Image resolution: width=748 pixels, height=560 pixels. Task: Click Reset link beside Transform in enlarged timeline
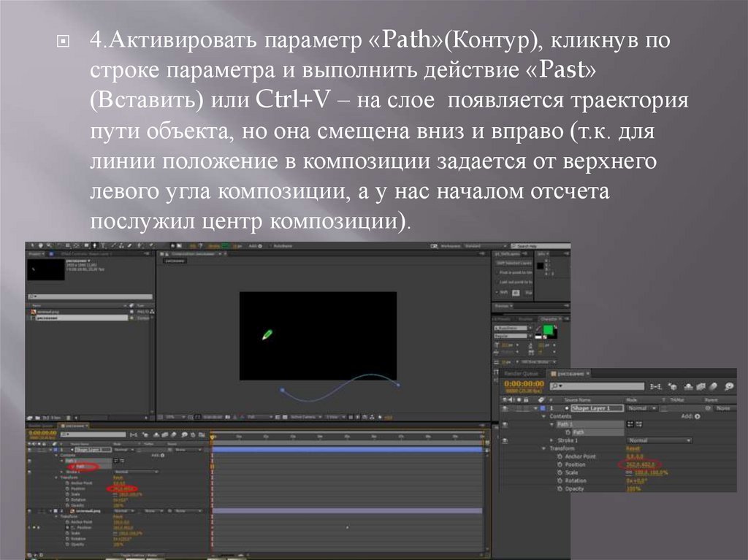(x=633, y=448)
